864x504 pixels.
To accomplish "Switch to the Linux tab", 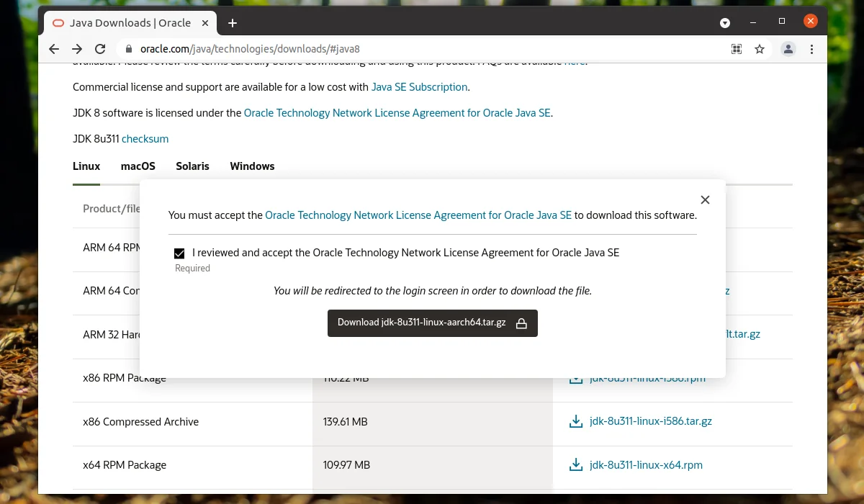I will point(86,166).
